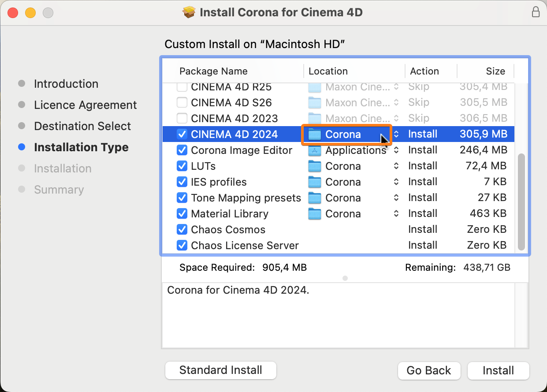Click Install action in Chaos License Server row

423,245
